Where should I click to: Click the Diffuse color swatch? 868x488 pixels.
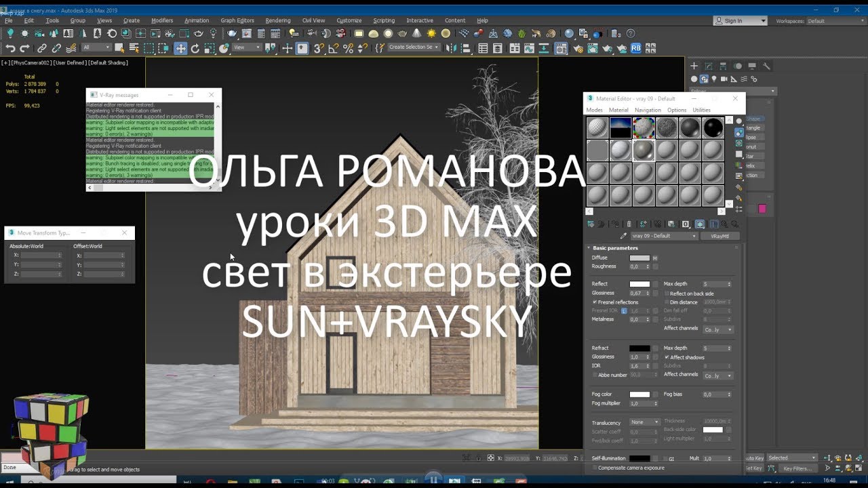coord(639,258)
